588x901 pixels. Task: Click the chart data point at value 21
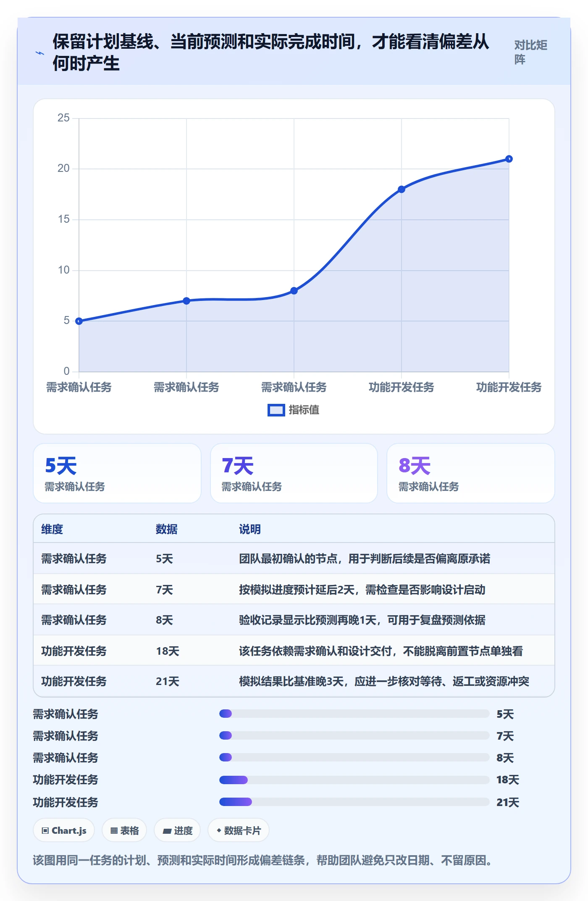(x=509, y=159)
